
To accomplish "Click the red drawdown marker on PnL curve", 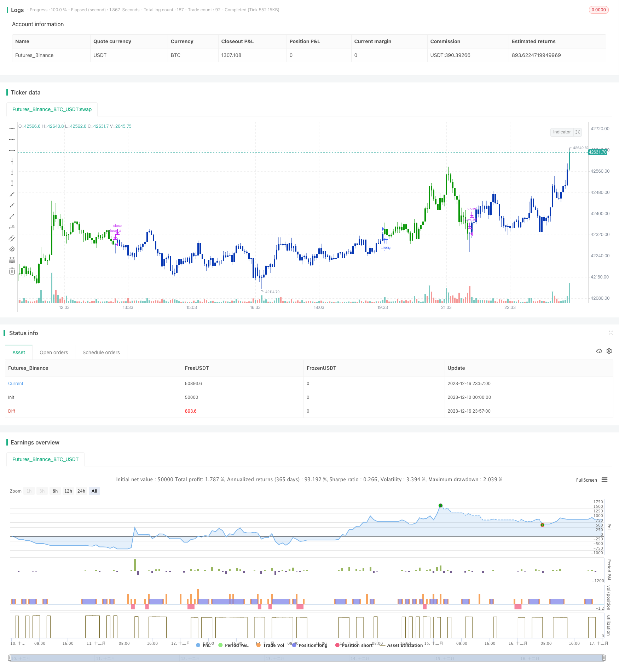I will 542,525.
